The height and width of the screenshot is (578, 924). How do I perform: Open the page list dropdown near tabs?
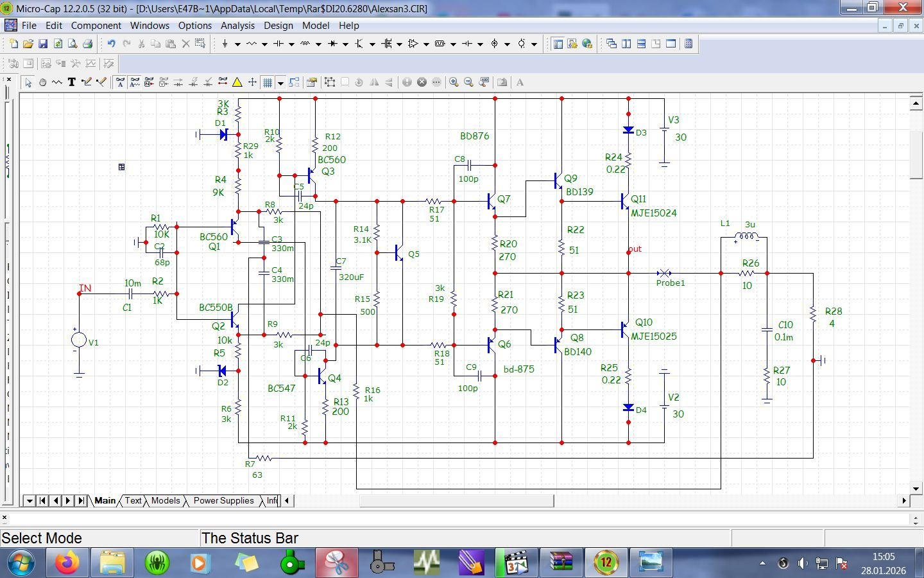(30, 501)
